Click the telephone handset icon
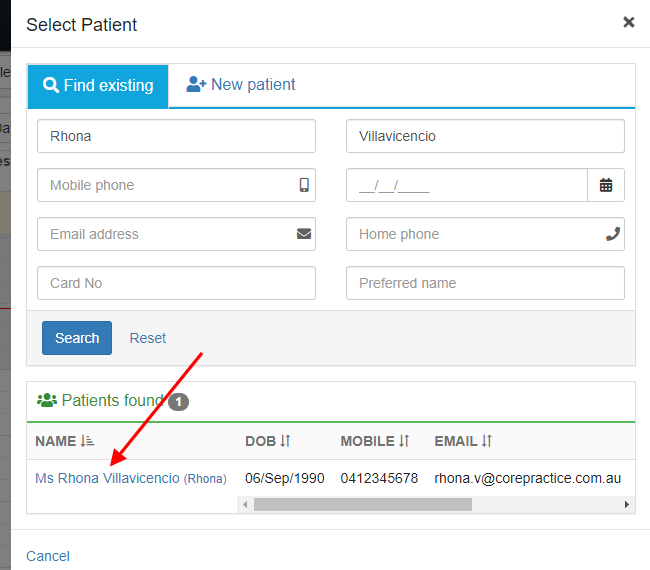This screenshot has width=650, height=570. click(x=613, y=234)
